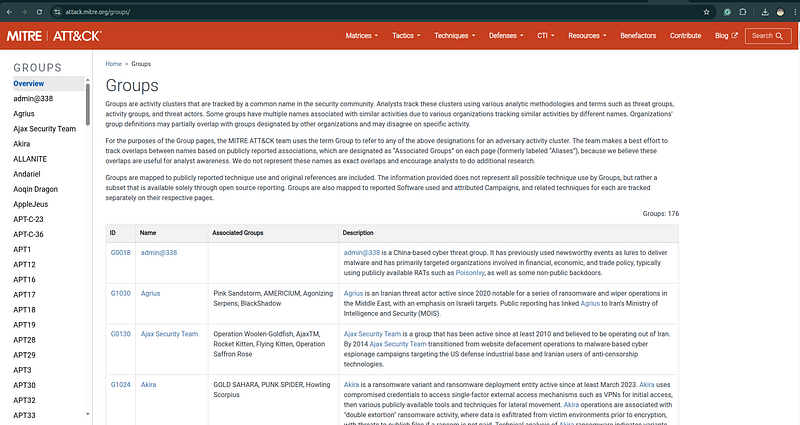This screenshot has height=425, width=800.
Task: Click the sidebar scrollbar thumb
Action: tap(88, 105)
